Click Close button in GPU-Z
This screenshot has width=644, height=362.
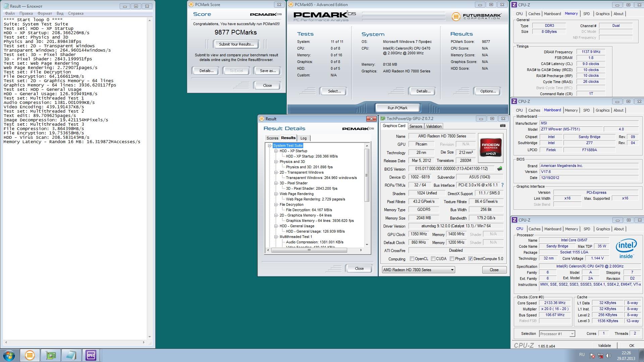[x=494, y=270]
